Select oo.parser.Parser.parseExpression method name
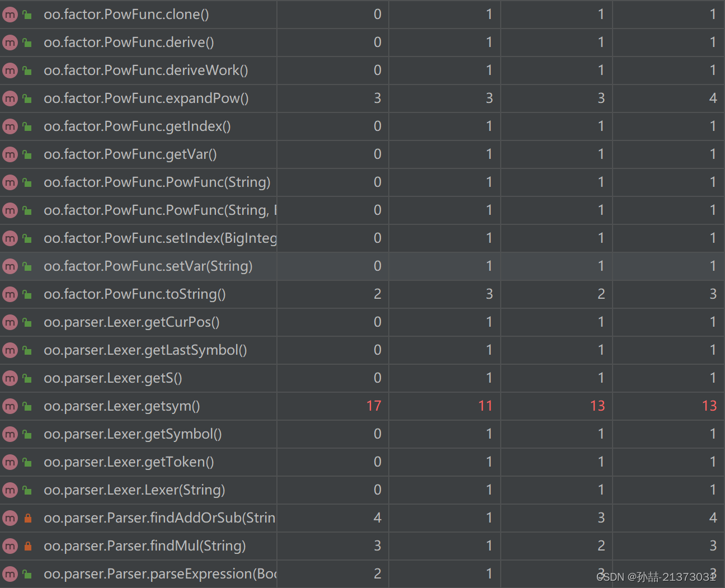The width and height of the screenshot is (725, 588). (x=160, y=574)
